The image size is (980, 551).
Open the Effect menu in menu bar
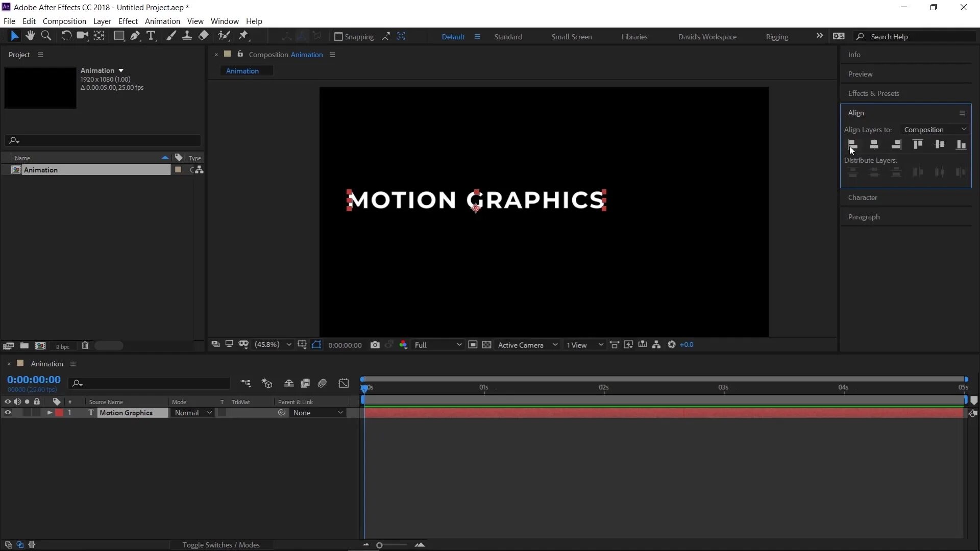point(128,21)
